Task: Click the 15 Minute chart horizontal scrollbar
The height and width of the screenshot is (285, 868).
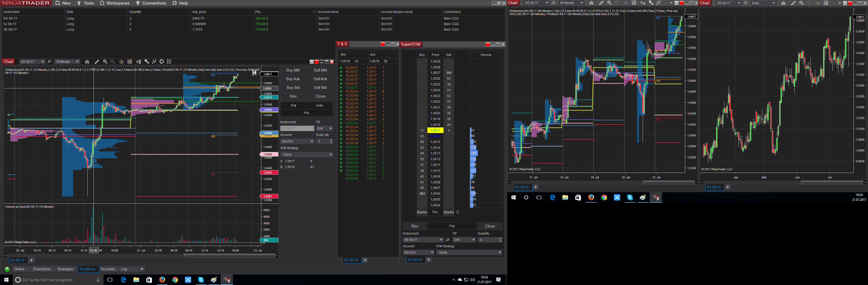Action: pos(230,255)
